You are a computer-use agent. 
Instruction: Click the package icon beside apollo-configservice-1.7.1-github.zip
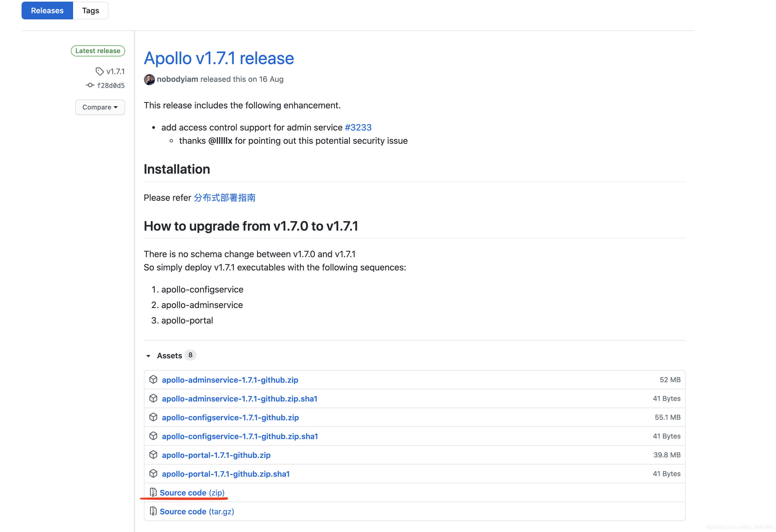[153, 417]
